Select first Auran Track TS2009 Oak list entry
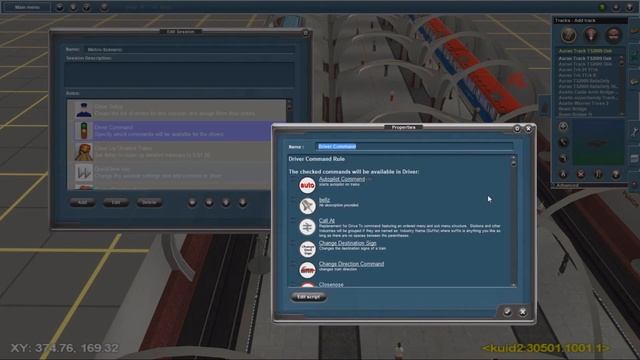This screenshot has width=640, height=360. coord(585,58)
